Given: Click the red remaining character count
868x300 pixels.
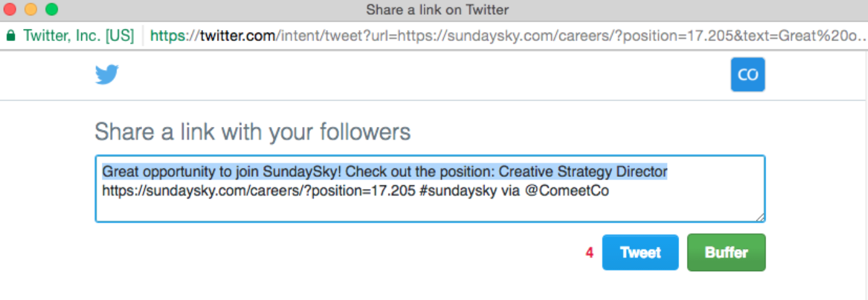Looking at the screenshot, I should click(590, 253).
